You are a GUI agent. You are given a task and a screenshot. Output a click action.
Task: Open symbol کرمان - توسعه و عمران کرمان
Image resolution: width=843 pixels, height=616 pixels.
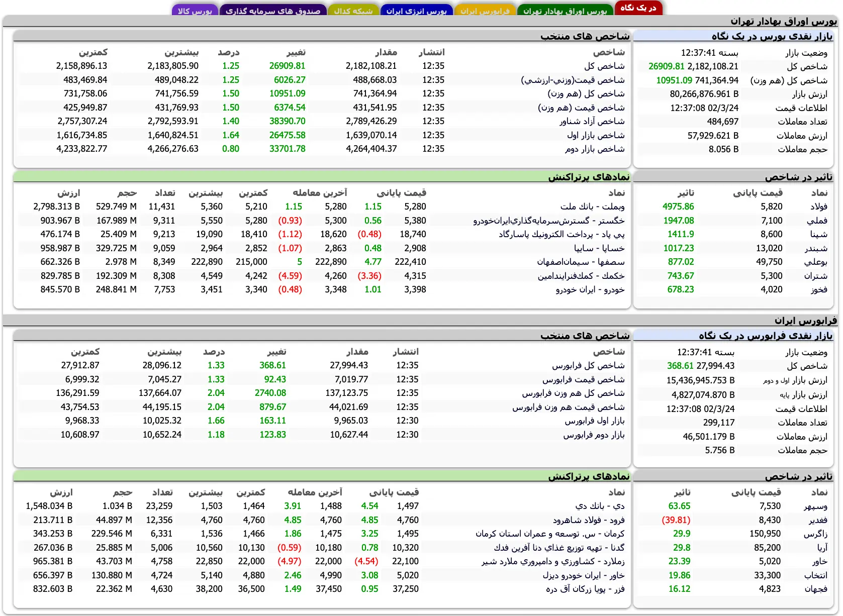(550, 534)
